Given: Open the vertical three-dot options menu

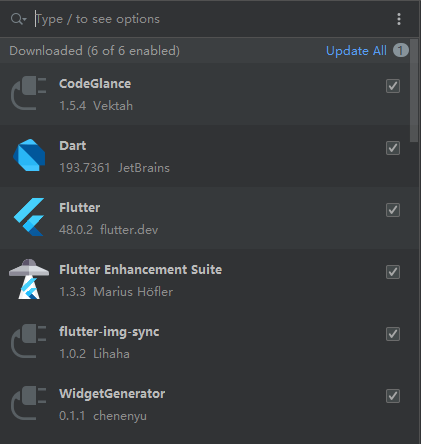Looking at the screenshot, I should click(399, 19).
